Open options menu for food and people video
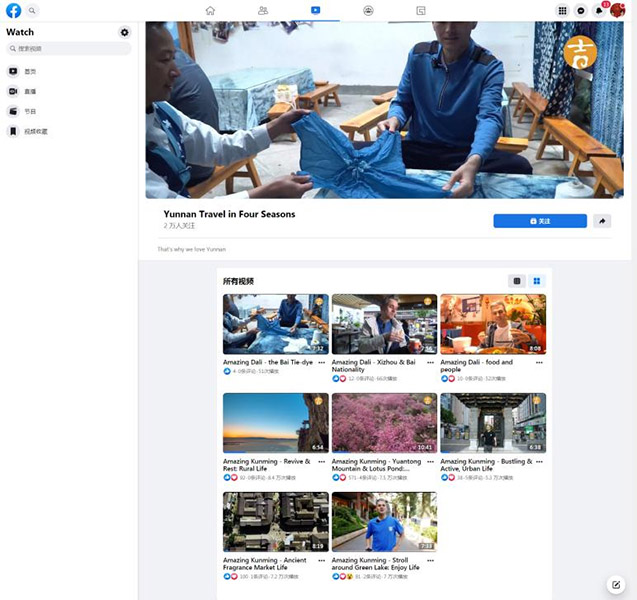This screenshot has width=637, height=600. pos(540,363)
